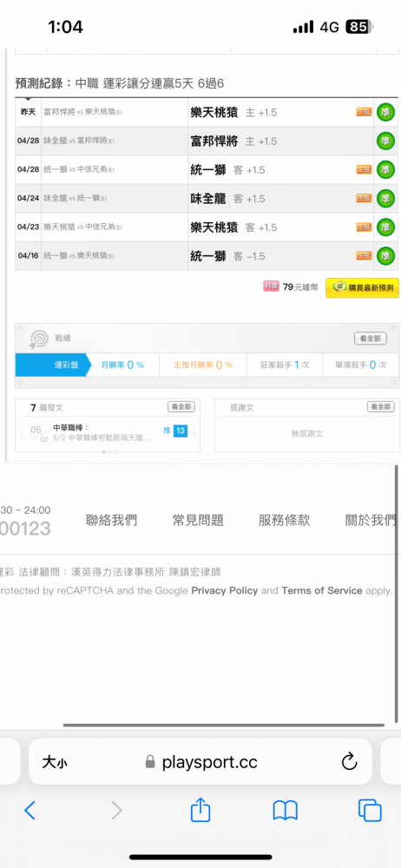Tap the orange 主推 tag in the 04/24 row

(x=364, y=198)
